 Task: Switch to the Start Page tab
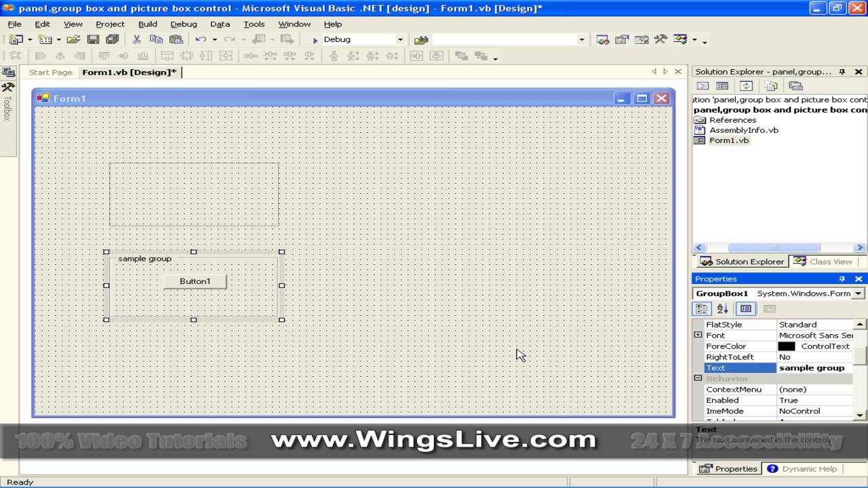(x=50, y=72)
